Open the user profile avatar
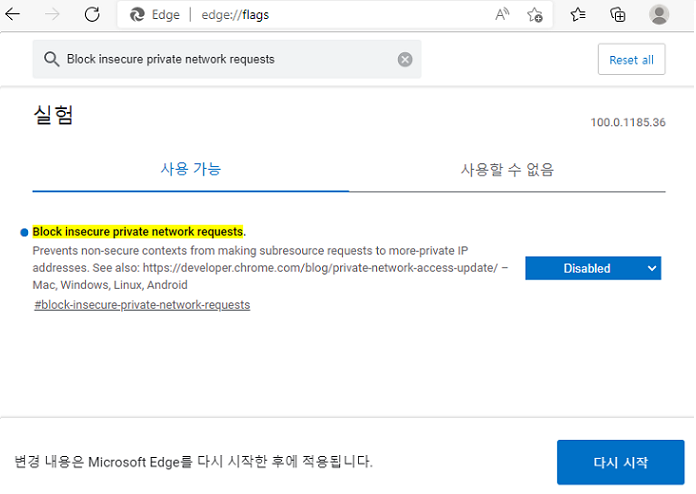This screenshot has height=494, width=696. (659, 15)
